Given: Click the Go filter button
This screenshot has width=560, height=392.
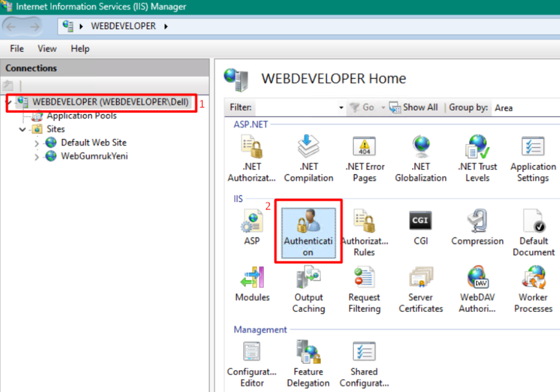Looking at the screenshot, I should pyautogui.click(x=362, y=108).
